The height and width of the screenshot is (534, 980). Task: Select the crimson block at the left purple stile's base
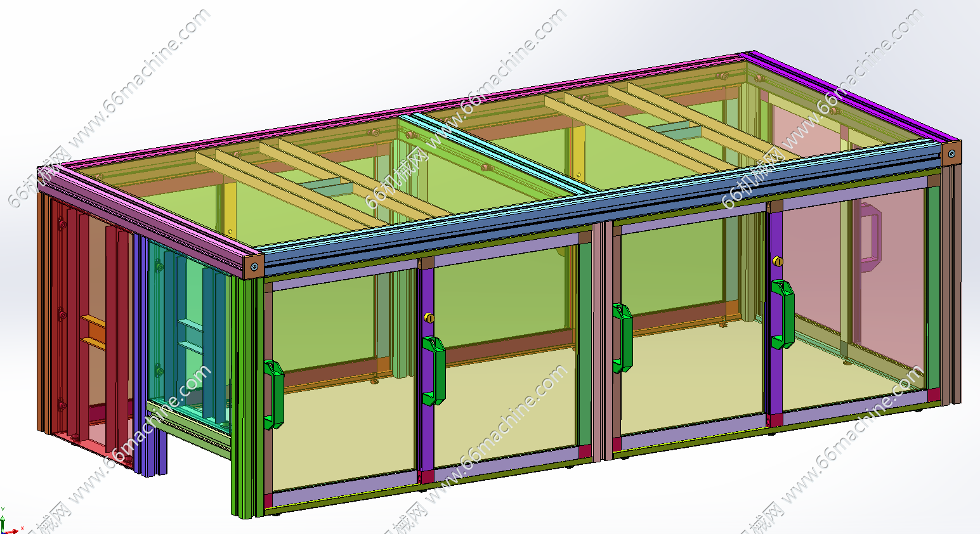tap(428, 477)
